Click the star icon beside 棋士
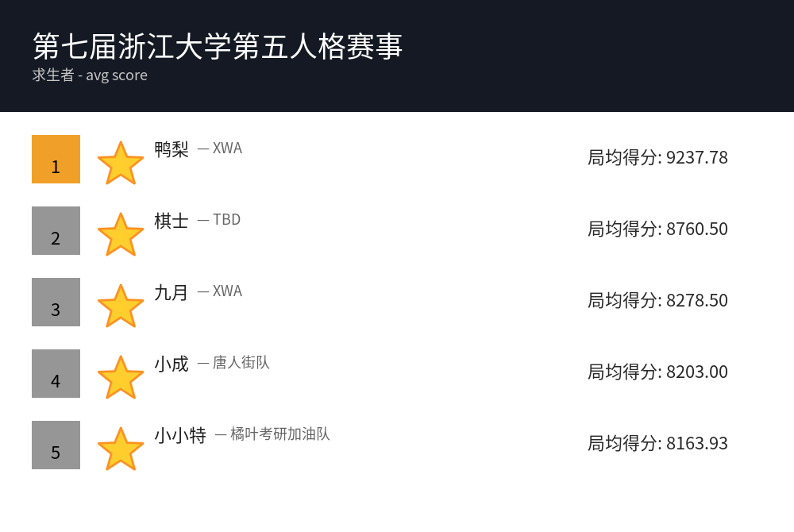Image resolution: width=794 pixels, height=532 pixels. [x=121, y=234]
